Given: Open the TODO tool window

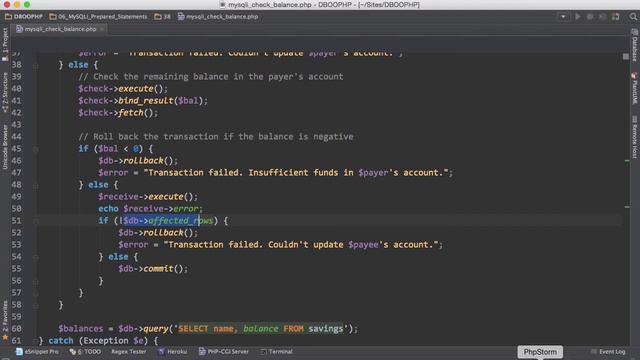Looking at the screenshot, I should pos(85,351).
